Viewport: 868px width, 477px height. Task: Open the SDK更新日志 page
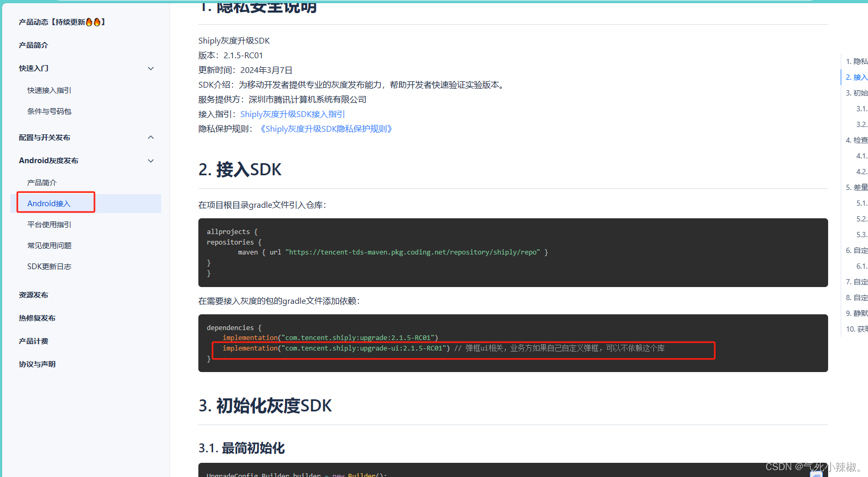(49, 266)
